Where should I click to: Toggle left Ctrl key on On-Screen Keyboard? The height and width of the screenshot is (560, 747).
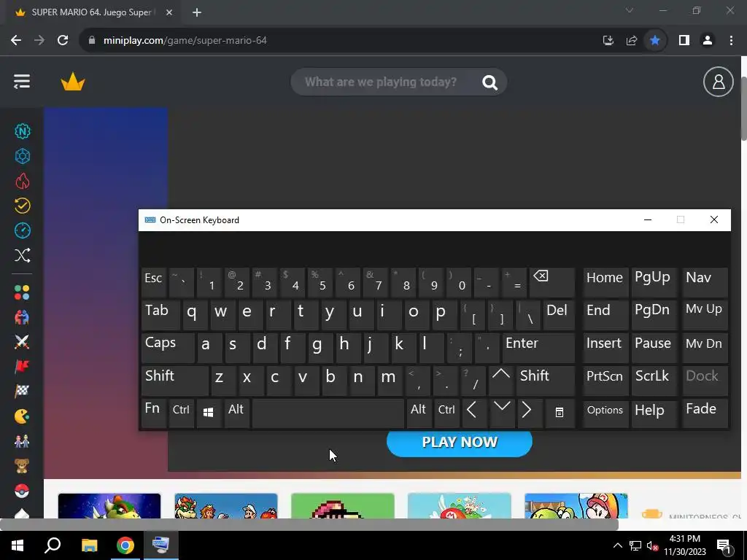click(181, 413)
